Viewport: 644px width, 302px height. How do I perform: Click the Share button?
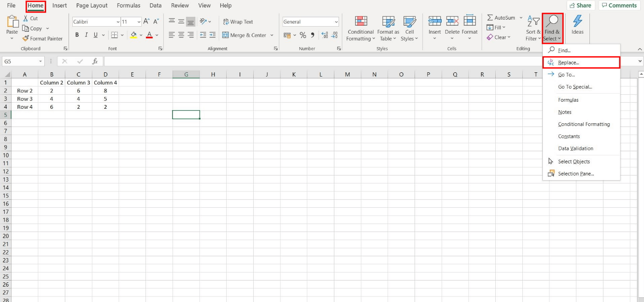click(581, 6)
